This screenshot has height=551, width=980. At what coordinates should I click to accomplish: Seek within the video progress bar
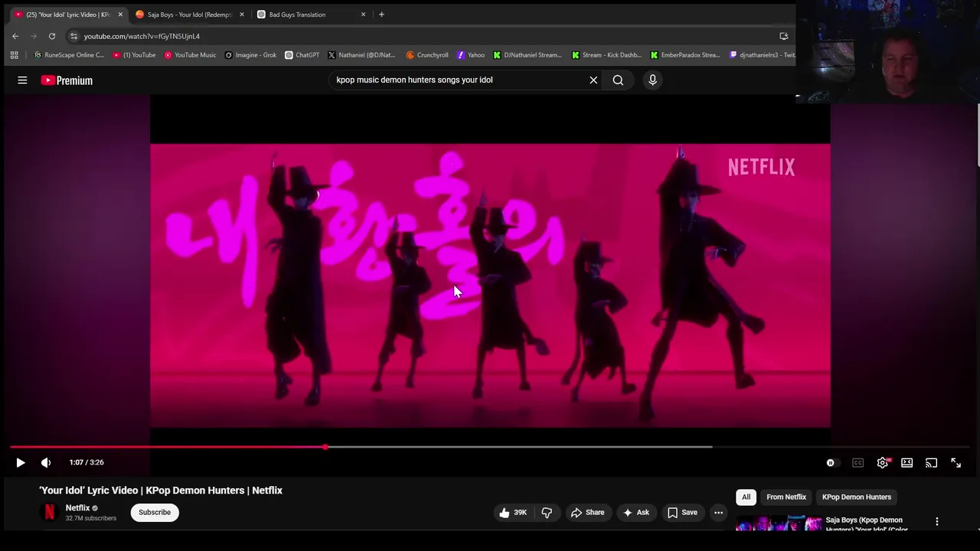(x=490, y=447)
